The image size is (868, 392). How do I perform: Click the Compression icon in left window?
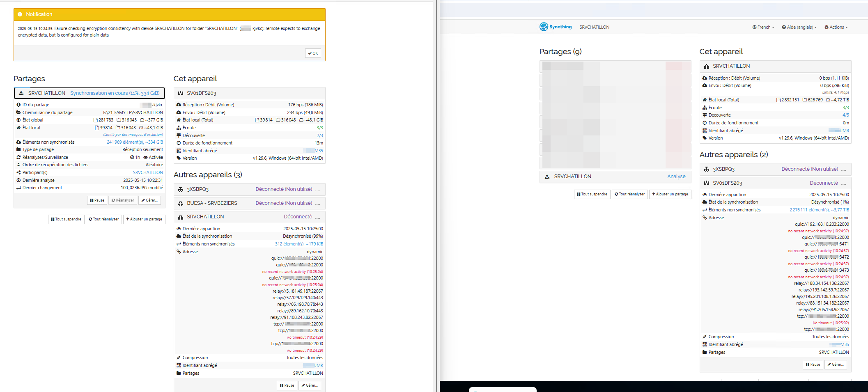point(179,358)
